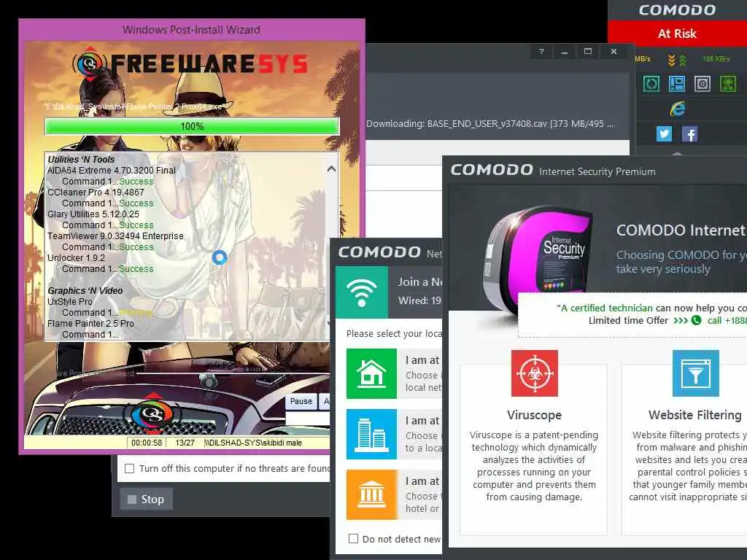Click the Flame Painter exe path above progress bar
Screen dimensions: 747x560
point(134,106)
